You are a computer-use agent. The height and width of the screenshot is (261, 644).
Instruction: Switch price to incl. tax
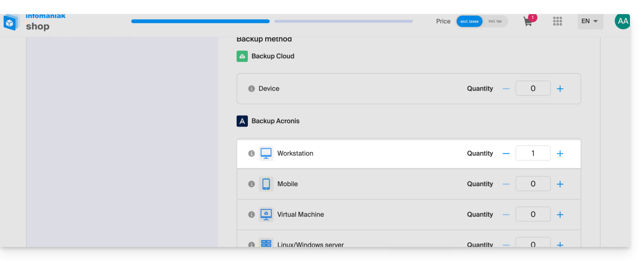coord(495,21)
